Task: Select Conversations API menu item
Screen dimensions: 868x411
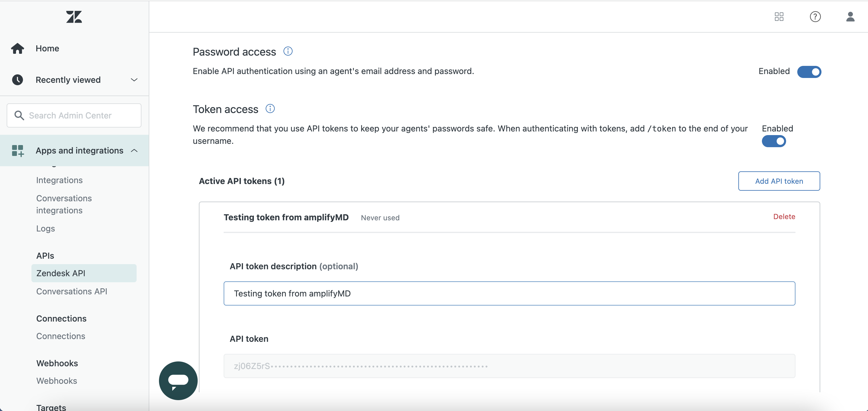Action: click(x=71, y=291)
